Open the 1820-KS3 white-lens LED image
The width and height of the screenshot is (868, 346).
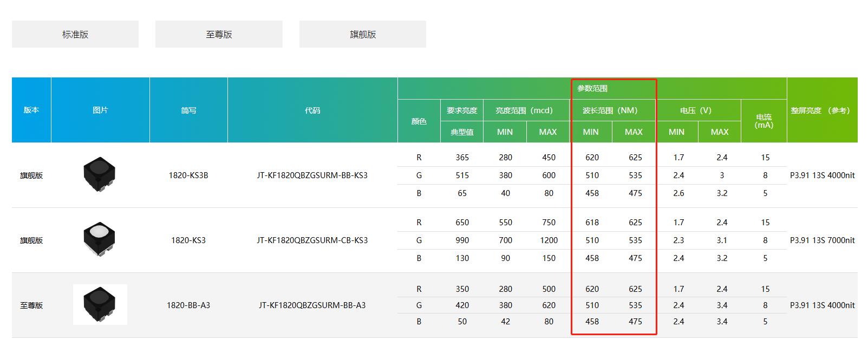(100, 239)
